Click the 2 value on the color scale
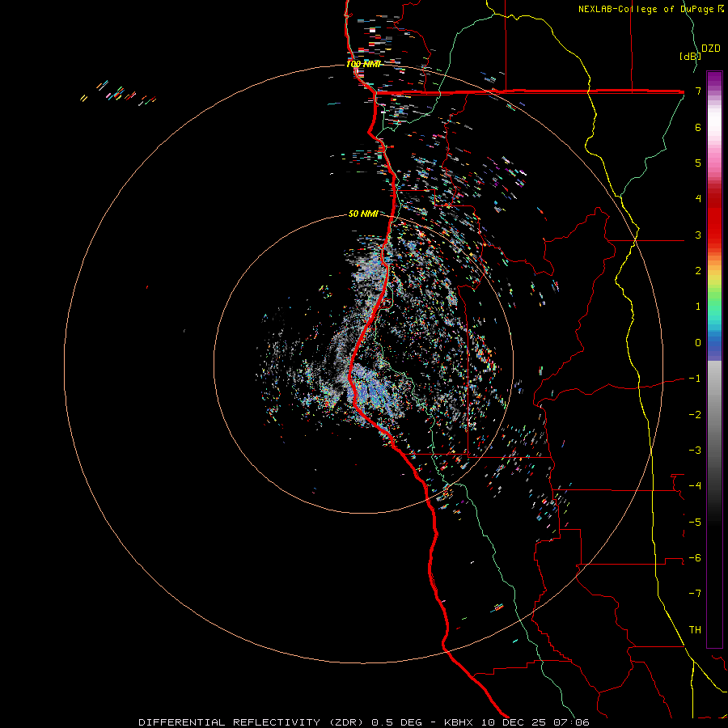Image resolution: width=728 pixels, height=728 pixels. coord(698,271)
